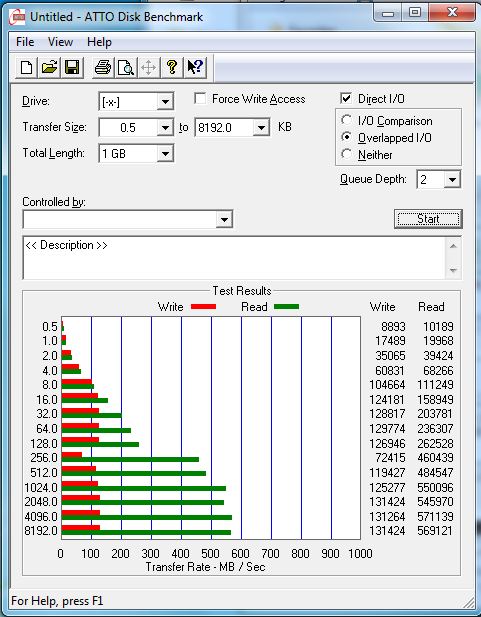The width and height of the screenshot is (481, 617).
Task: Open Print Preview via the magnifier page icon
Action: pos(126,67)
